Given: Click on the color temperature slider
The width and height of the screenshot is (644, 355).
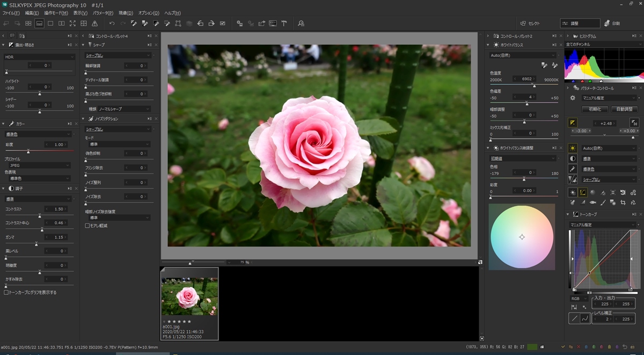Looking at the screenshot, I should [x=524, y=85].
